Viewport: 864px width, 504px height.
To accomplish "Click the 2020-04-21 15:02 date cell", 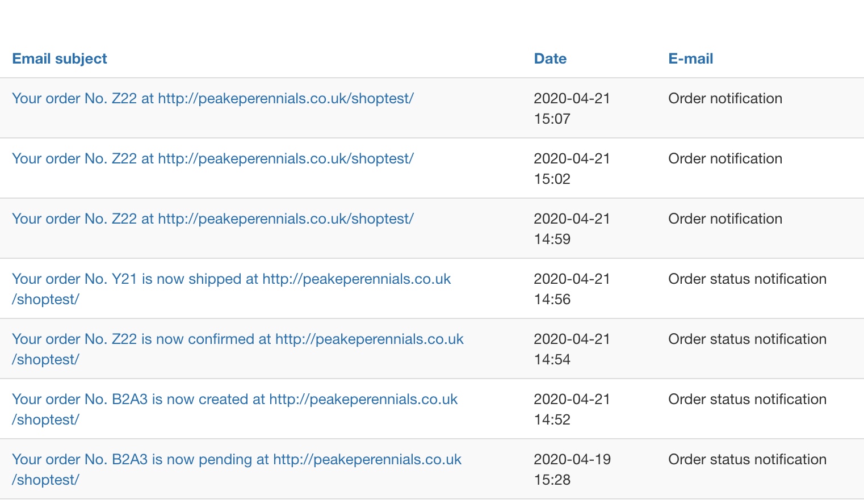I will (x=572, y=169).
